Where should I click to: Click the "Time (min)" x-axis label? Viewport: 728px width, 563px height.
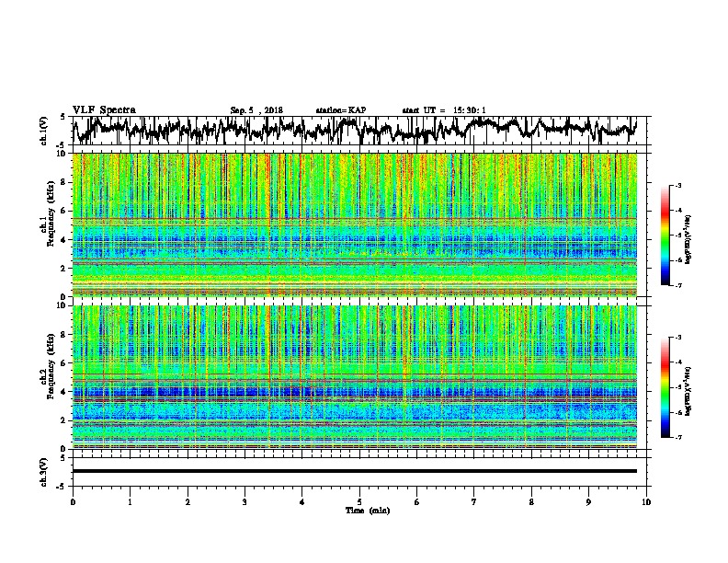pyautogui.click(x=368, y=511)
